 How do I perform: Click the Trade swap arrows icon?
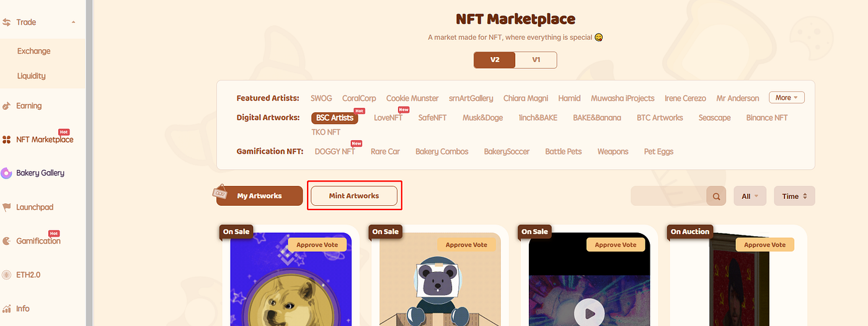[7, 22]
